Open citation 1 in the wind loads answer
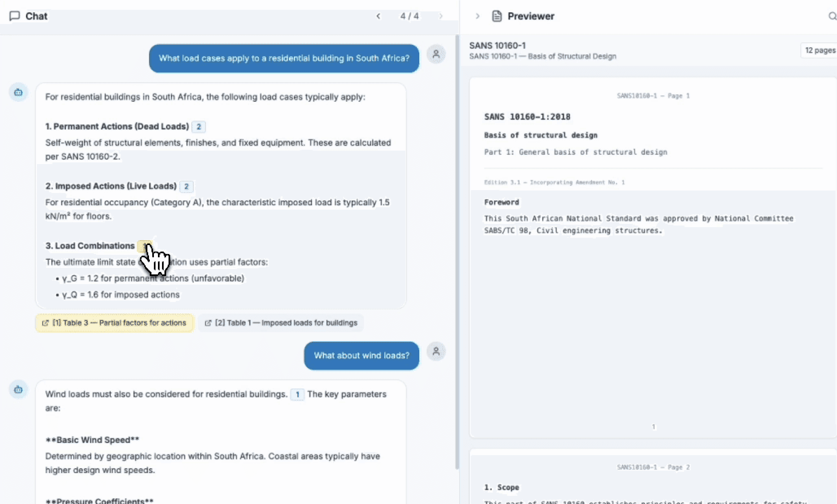 pyautogui.click(x=297, y=394)
